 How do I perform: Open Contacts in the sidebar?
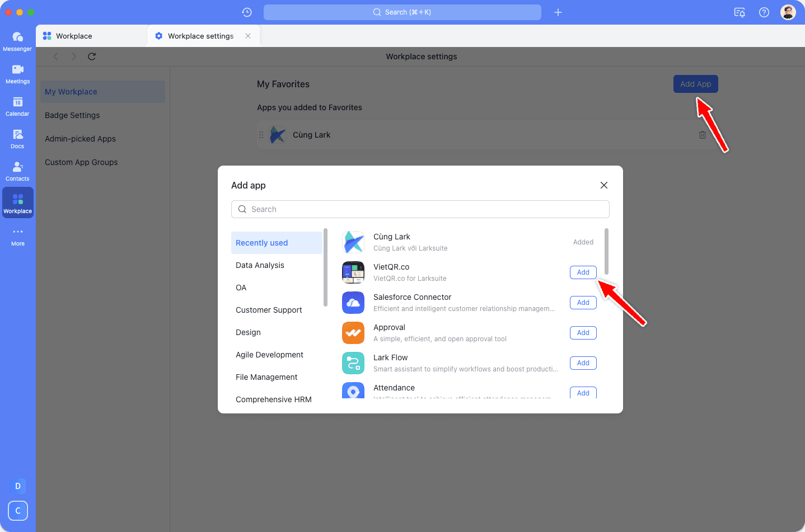17,170
